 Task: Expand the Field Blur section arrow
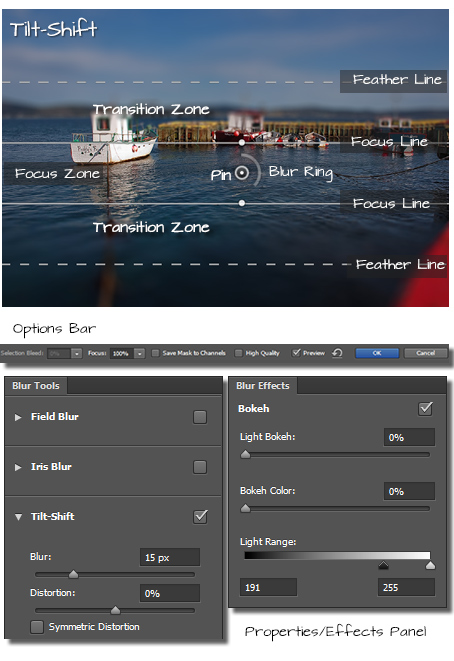18,417
